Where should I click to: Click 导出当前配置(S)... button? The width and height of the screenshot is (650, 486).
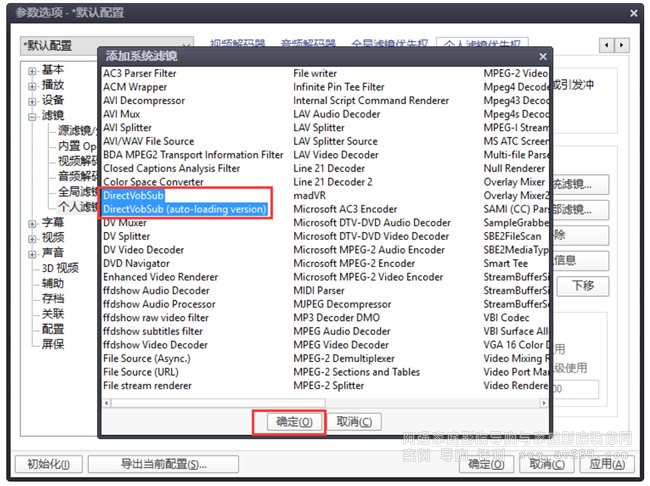pyautogui.click(x=163, y=464)
